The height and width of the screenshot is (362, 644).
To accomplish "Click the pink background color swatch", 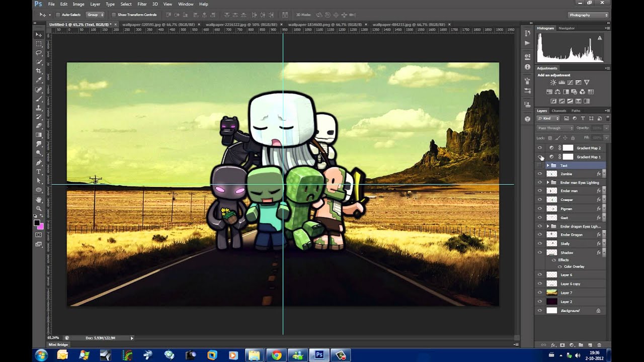I will coord(41,226).
